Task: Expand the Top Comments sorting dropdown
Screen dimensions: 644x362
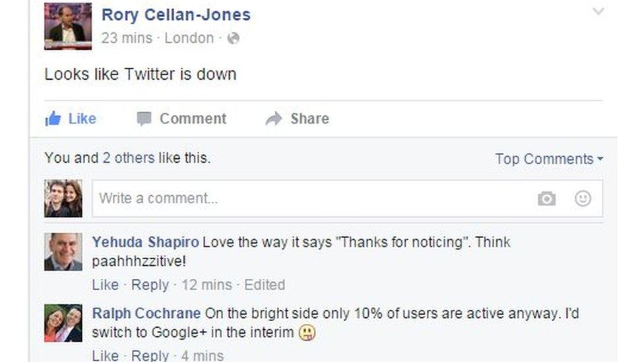Action: point(549,159)
